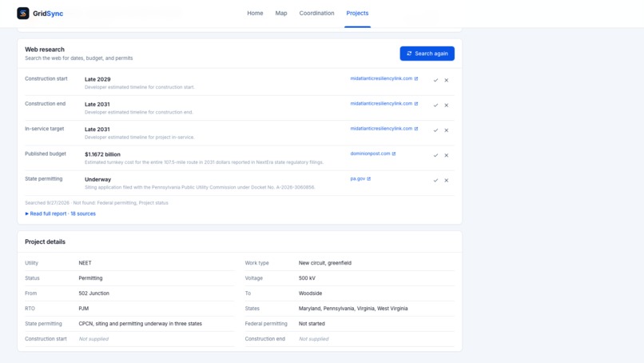Dismiss the In-service target finding
The image size is (644, 363).
(x=447, y=130)
